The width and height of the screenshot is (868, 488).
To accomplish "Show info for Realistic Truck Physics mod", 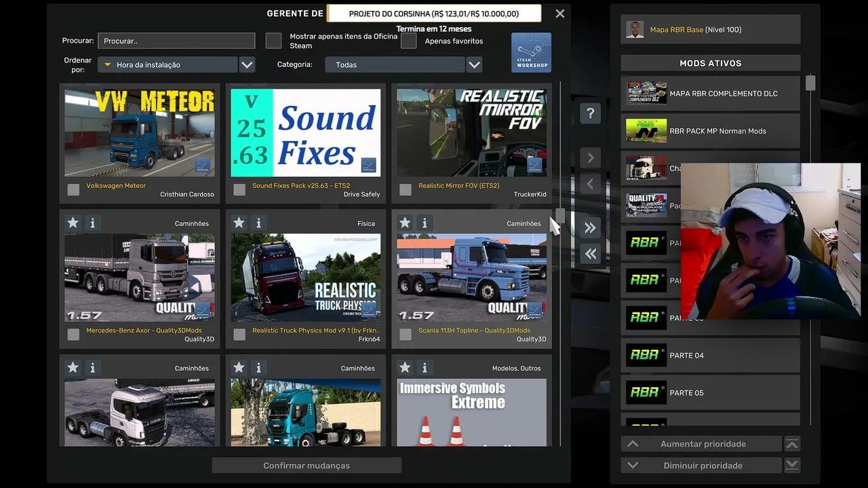I will [258, 223].
